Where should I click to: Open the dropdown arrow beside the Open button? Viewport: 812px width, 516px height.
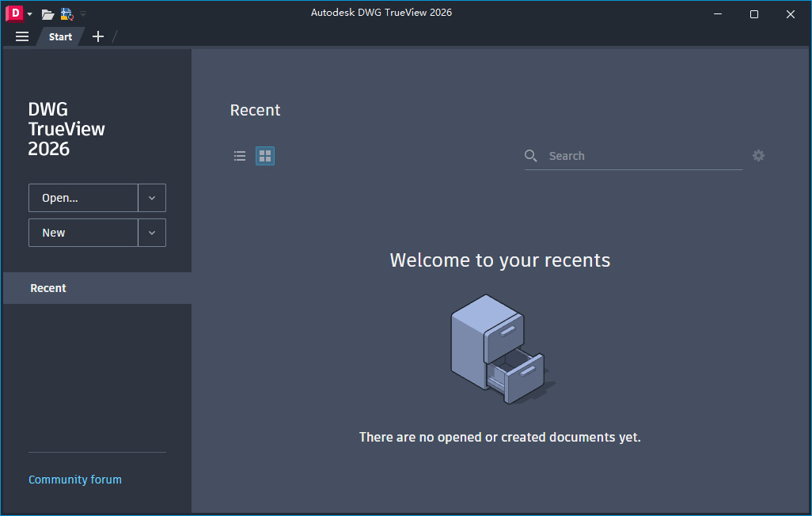[x=152, y=198]
